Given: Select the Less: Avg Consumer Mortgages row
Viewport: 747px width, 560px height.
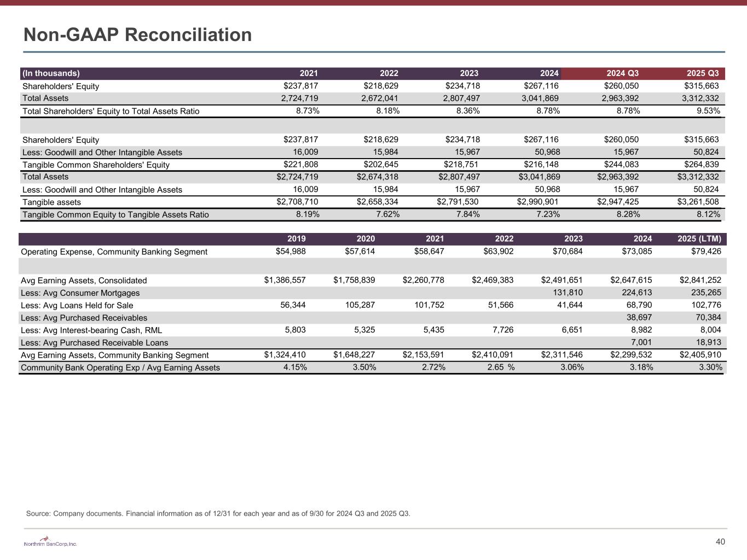Looking at the screenshot, I should [x=80, y=293].
